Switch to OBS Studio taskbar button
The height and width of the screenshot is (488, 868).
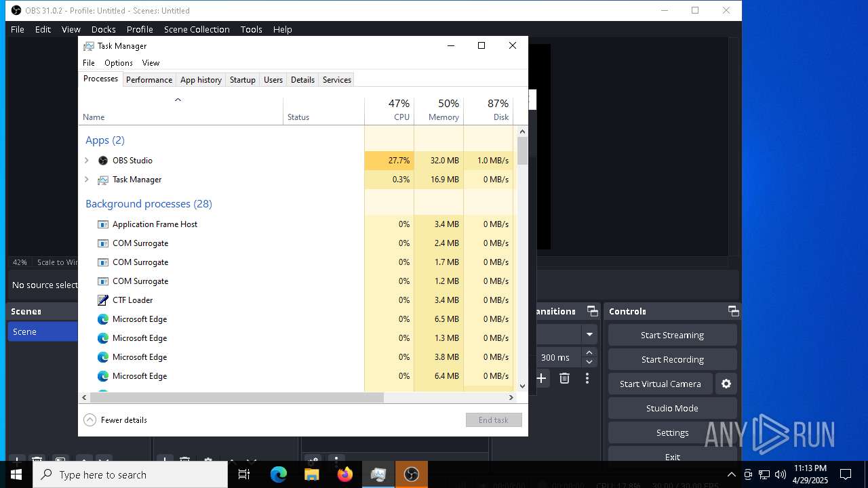pyautogui.click(x=412, y=474)
